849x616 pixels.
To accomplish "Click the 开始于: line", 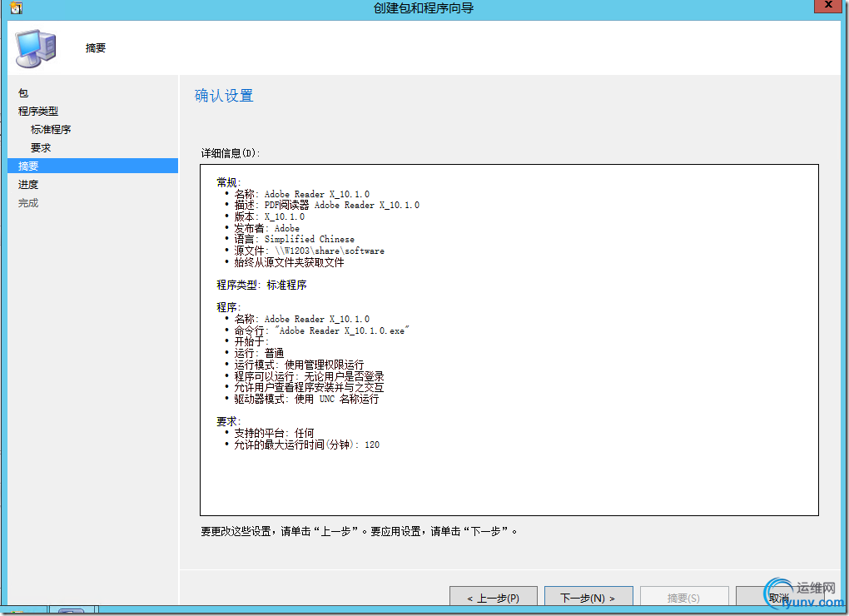I will click(x=251, y=342).
